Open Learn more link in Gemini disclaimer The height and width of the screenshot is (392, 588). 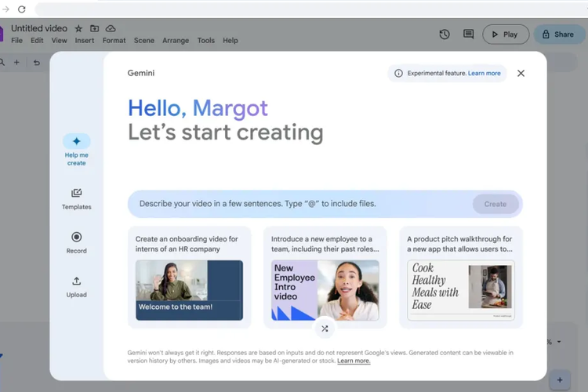[x=354, y=361]
